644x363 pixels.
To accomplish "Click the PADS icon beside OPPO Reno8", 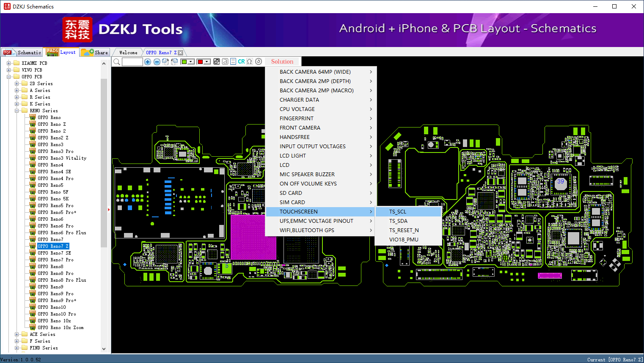I will point(33,266).
